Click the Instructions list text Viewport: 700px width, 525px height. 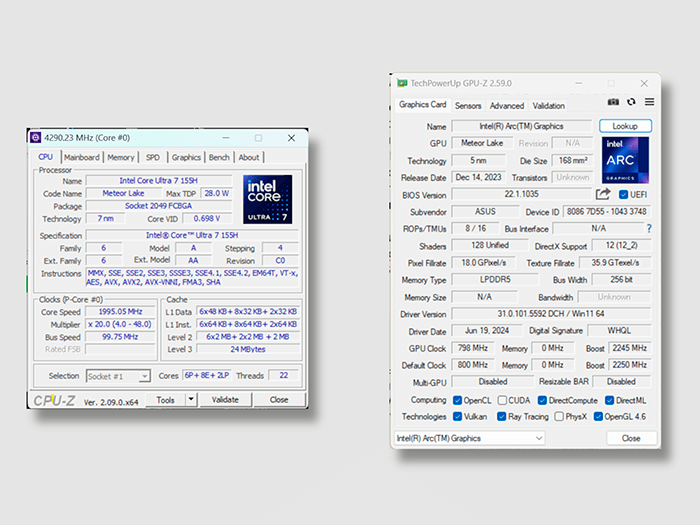click(192, 278)
